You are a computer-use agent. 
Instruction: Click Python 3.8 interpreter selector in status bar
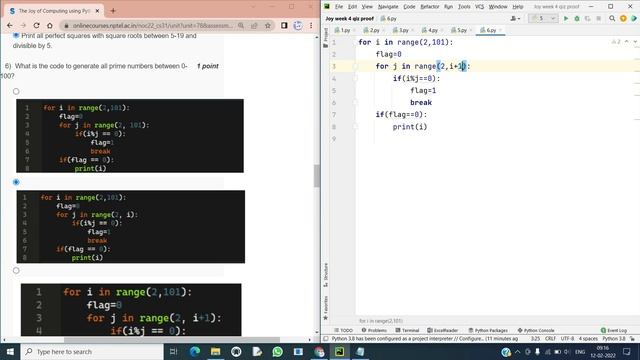[614, 339]
